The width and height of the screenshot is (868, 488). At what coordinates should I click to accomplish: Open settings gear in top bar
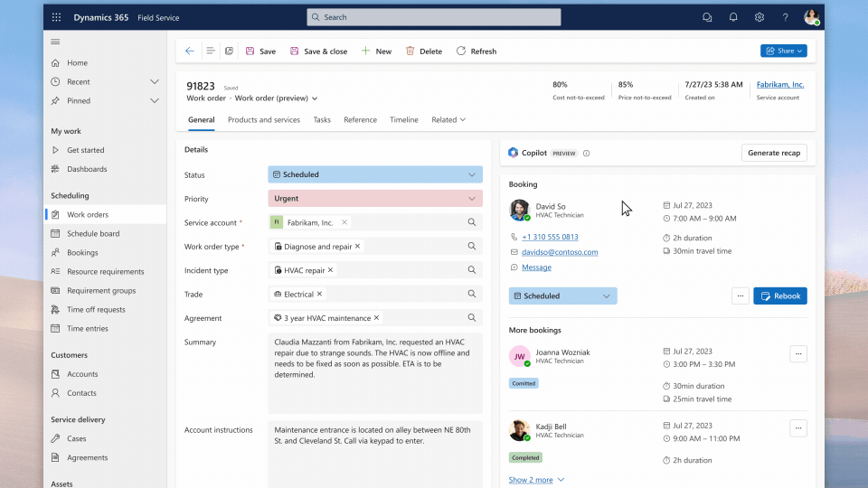(x=759, y=17)
